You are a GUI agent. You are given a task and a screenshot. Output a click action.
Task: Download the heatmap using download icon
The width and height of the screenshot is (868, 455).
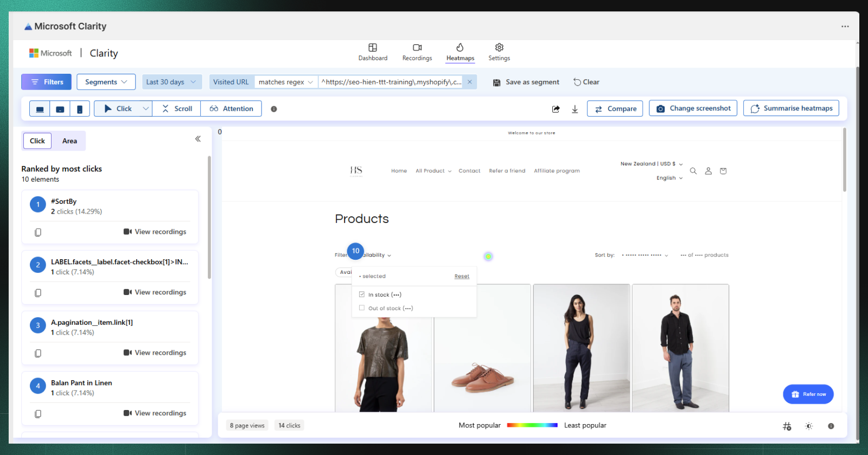coord(575,109)
